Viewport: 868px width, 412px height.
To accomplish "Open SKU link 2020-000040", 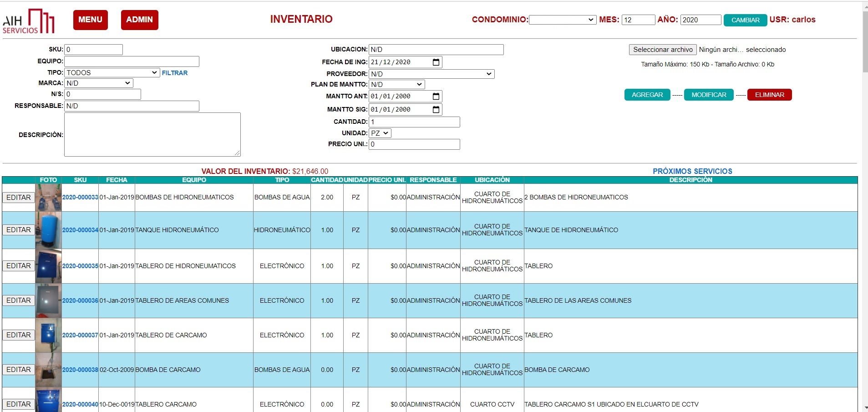I will (x=80, y=404).
